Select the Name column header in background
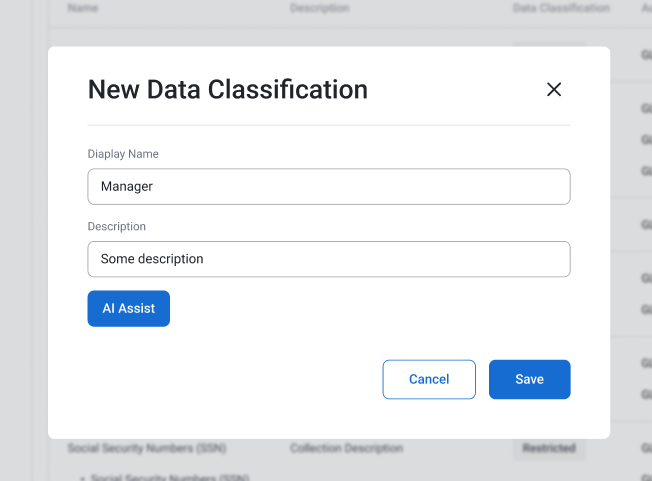 point(83,8)
